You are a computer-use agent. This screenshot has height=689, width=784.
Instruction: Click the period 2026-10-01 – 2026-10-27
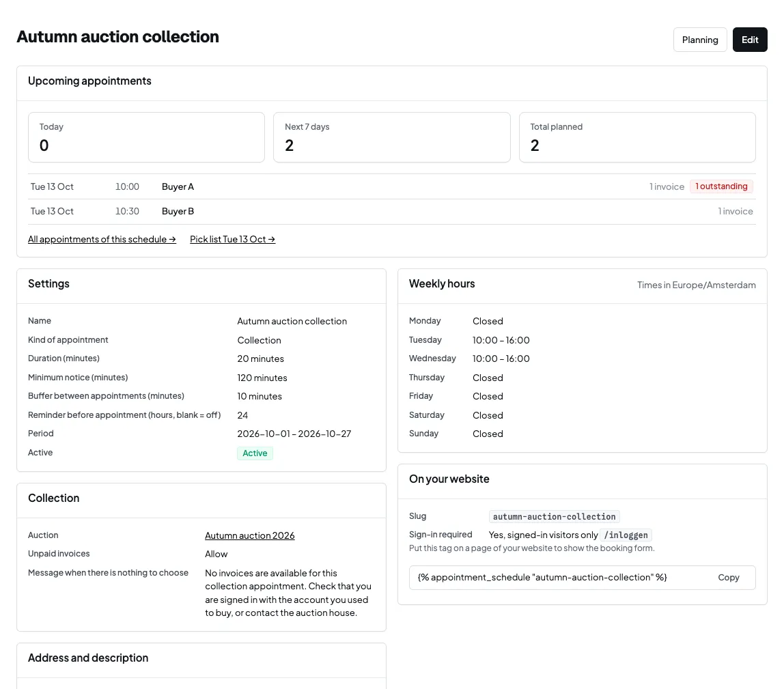pyautogui.click(x=294, y=434)
